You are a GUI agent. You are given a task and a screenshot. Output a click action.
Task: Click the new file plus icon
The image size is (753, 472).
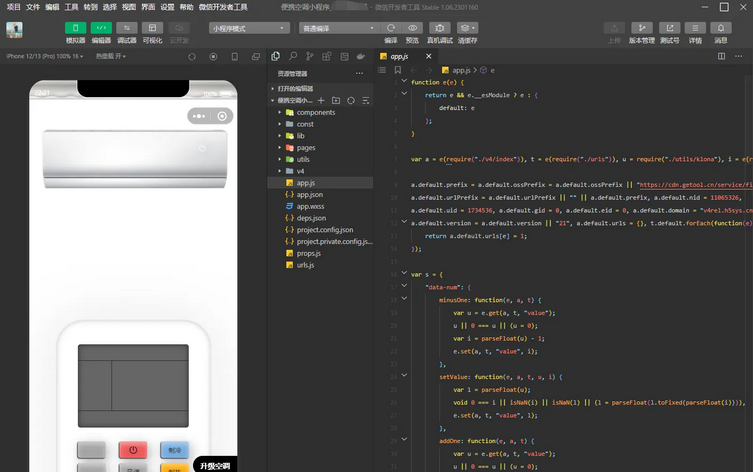point(321,101)
